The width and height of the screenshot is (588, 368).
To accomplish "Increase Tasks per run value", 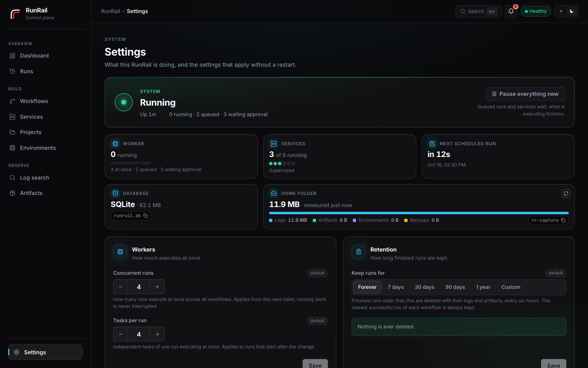I will 157,334.
